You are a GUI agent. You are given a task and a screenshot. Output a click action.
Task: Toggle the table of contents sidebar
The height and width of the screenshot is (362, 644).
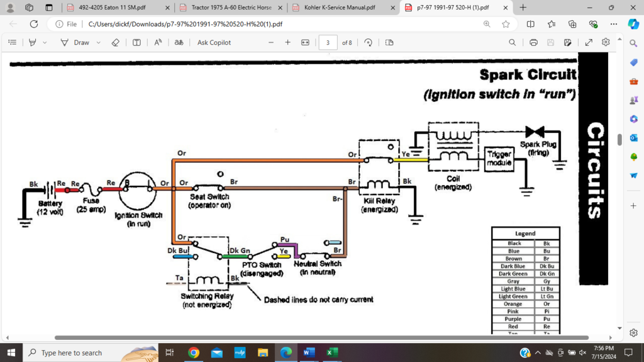tap(12, 42)
